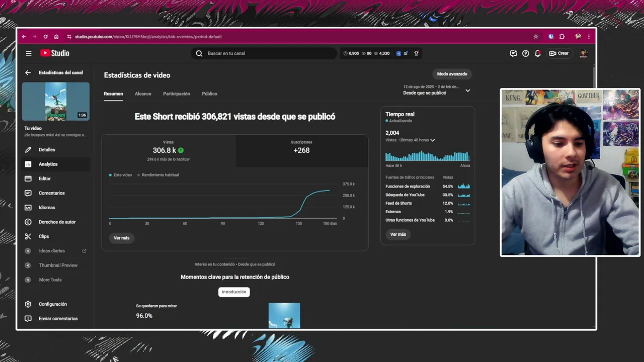Click the 96.0% retention value
Viewport: 644px width, 362px height.
coord(144,316)
